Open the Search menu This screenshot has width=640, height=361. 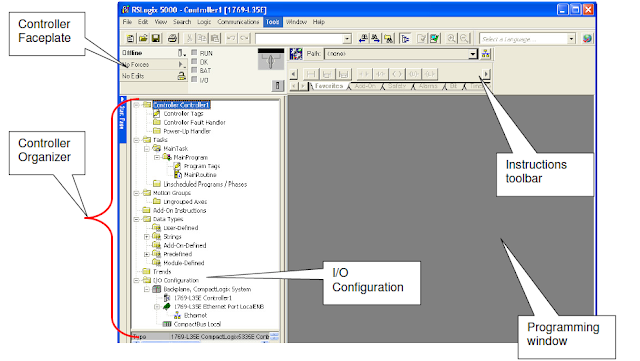click(x=182, y=22)
